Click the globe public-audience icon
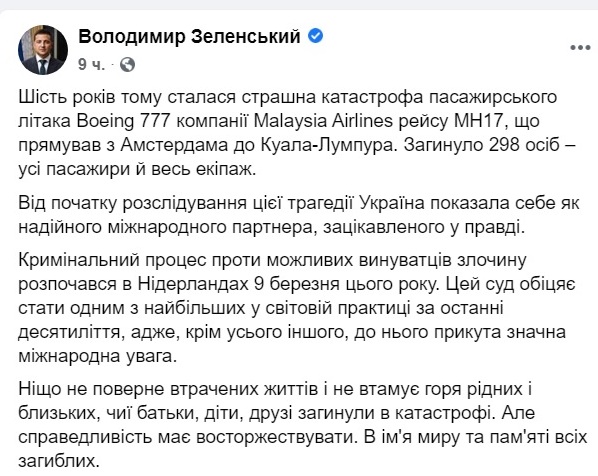 tap(127, 64)
